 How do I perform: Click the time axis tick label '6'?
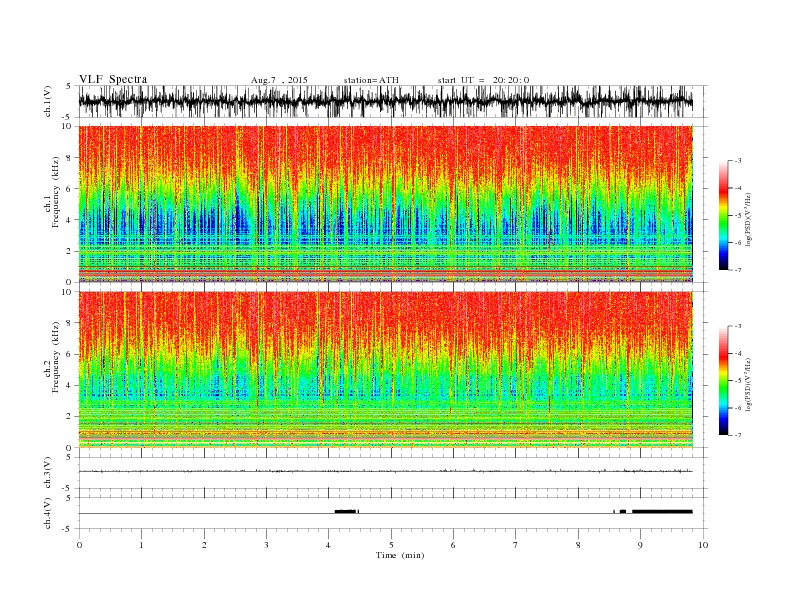(453, 545)
